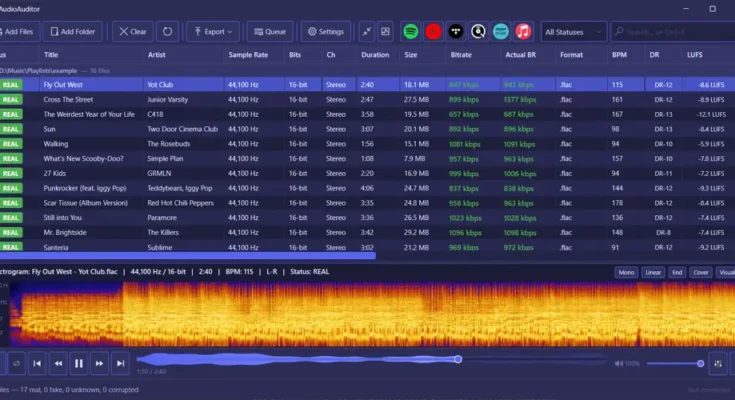Image resolution: width=735 pixels, height=400 pixels.
Task: Open Spotify via the green Spotify icon
Action: tap(411, 31)
